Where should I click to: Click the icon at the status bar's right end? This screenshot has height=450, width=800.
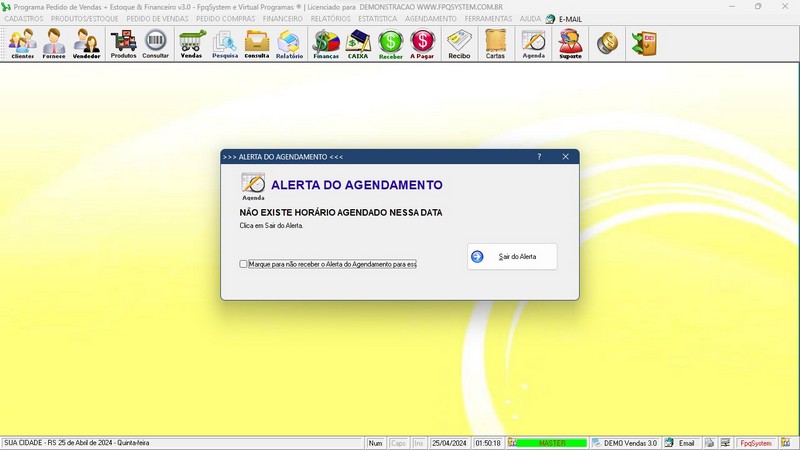click(786, 443)
